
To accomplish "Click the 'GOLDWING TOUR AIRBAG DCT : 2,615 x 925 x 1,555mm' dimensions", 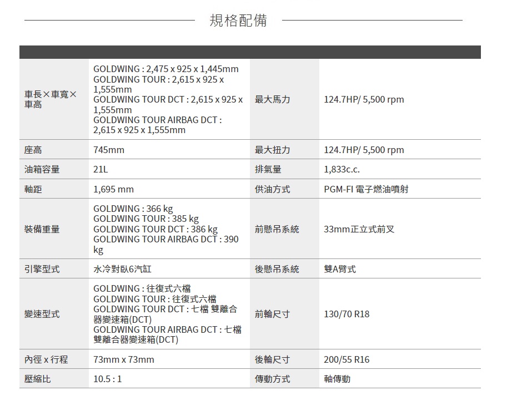I will (157, 125).
